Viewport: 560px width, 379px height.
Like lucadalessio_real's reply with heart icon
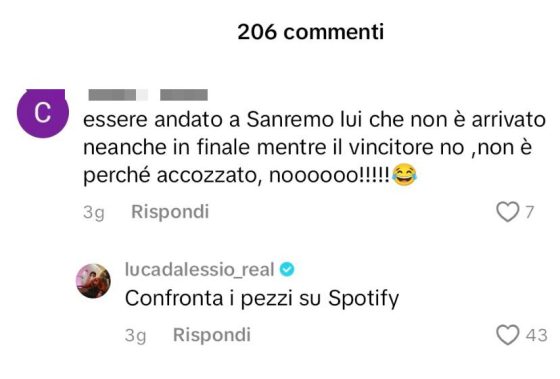[x=508, y=335]
